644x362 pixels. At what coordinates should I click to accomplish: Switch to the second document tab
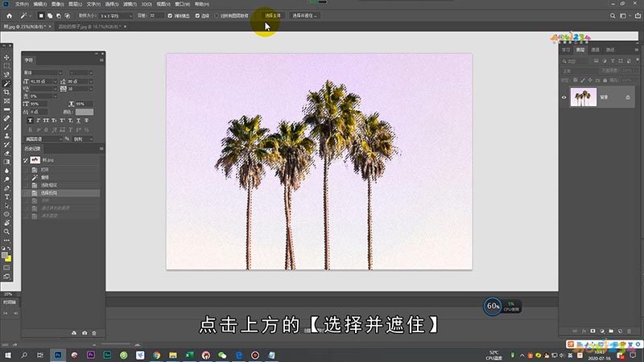[90, 27]
